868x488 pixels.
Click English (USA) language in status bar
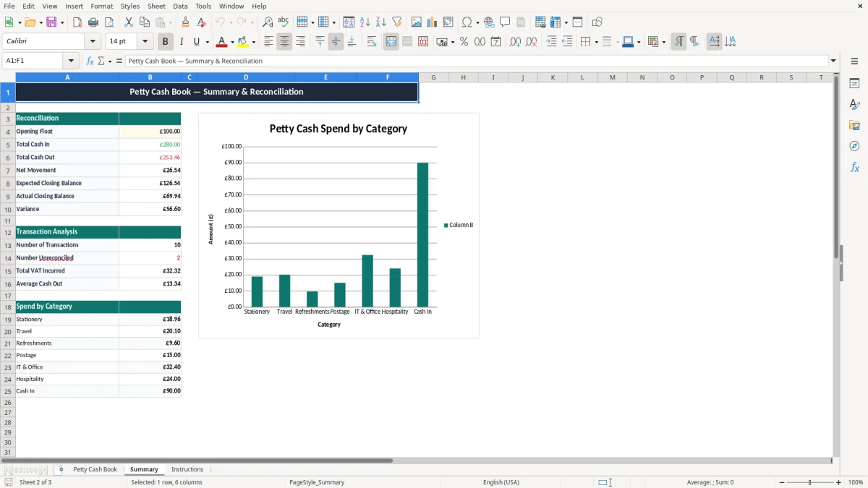pyautogui.click(x=501, y=482)
